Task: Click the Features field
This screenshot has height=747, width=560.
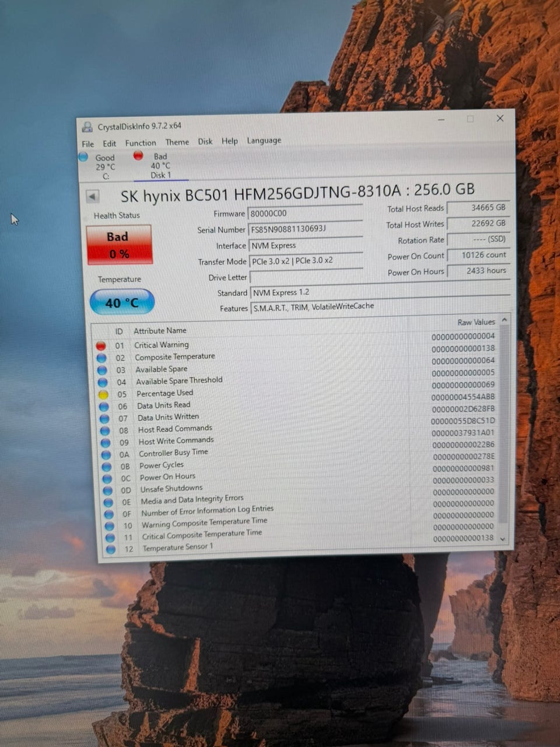Action: click(x=381, y=307)
